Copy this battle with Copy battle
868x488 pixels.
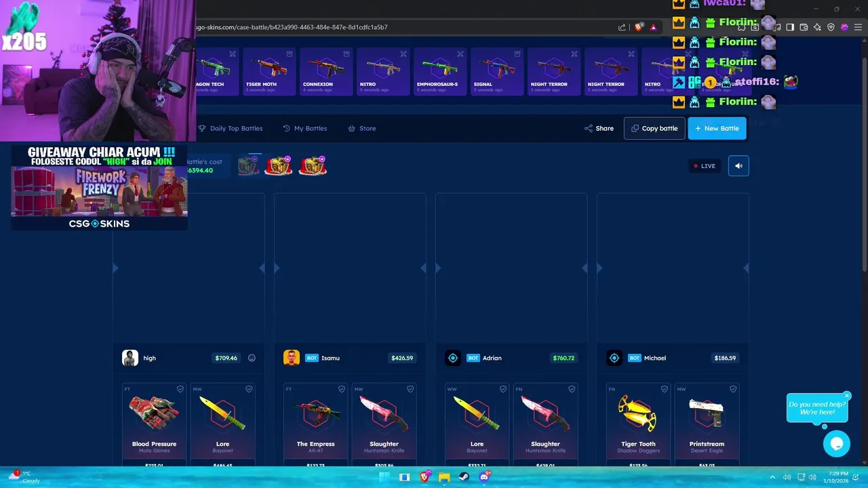point(654,128)
